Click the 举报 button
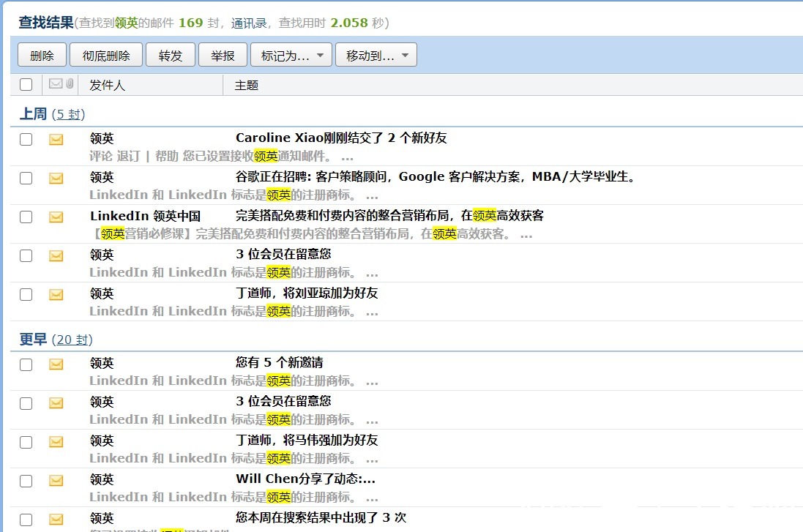This screenshot has height=532, width=803. click(x=223, y=55)
